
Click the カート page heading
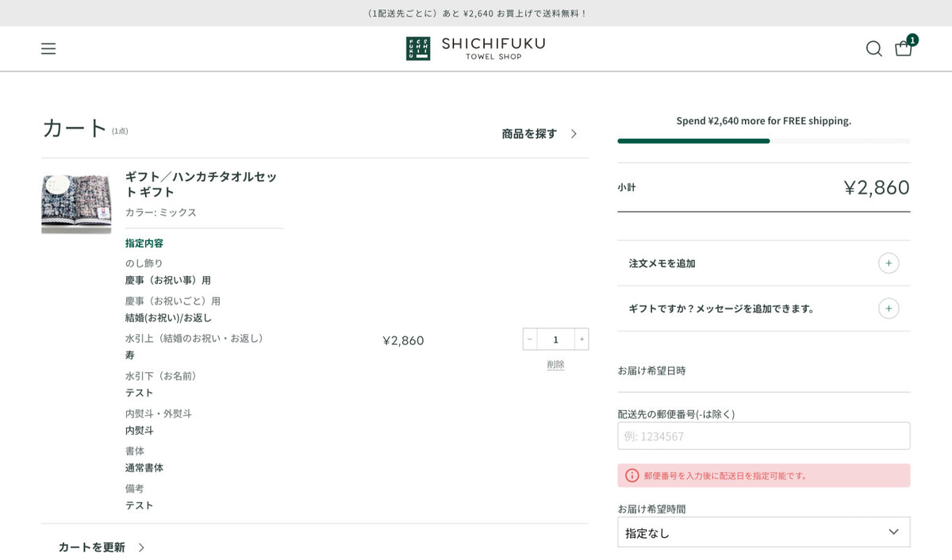coord(74,128)
